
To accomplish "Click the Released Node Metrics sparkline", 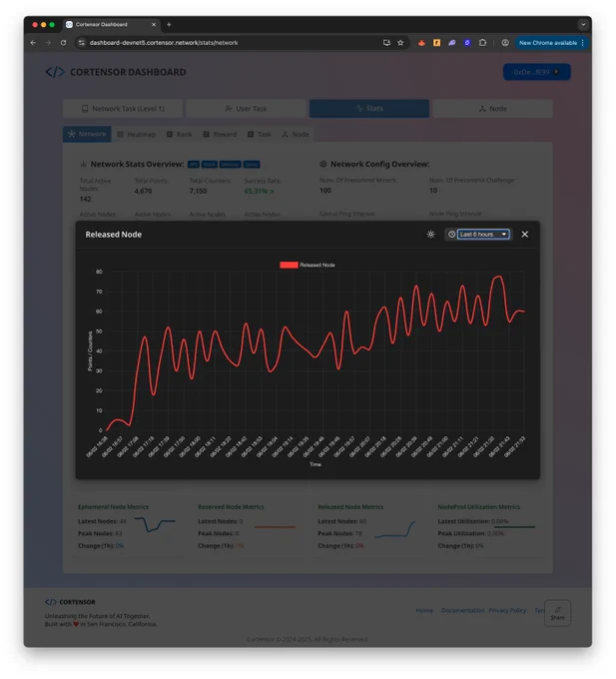I will pos(394,529).
